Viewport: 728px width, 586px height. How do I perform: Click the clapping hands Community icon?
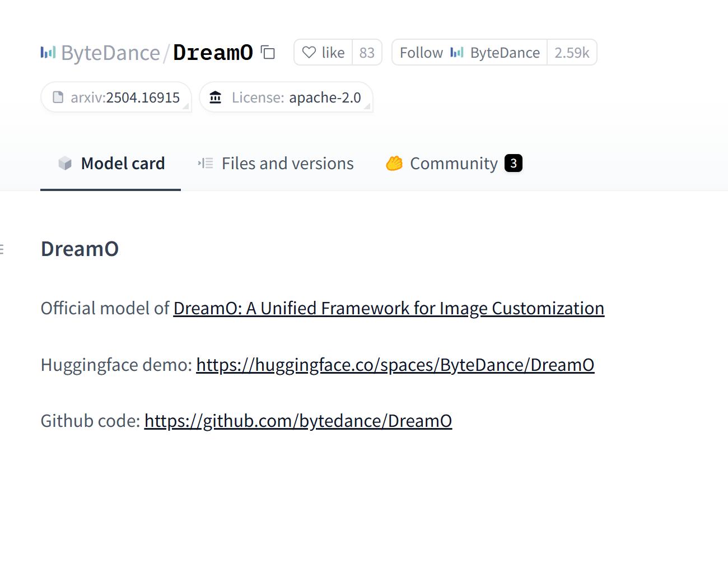click(394, 163)
